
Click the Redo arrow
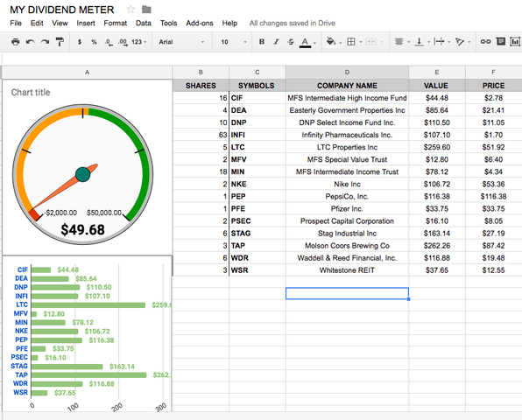pyautogui.click(x=45, y=42)
